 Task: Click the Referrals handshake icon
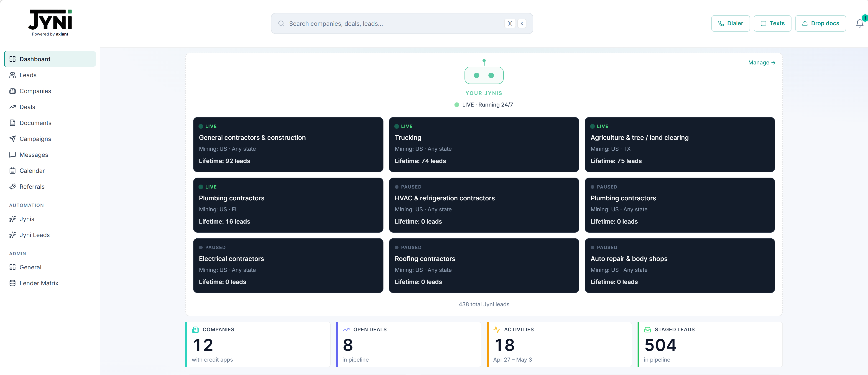tap(13, 186)
